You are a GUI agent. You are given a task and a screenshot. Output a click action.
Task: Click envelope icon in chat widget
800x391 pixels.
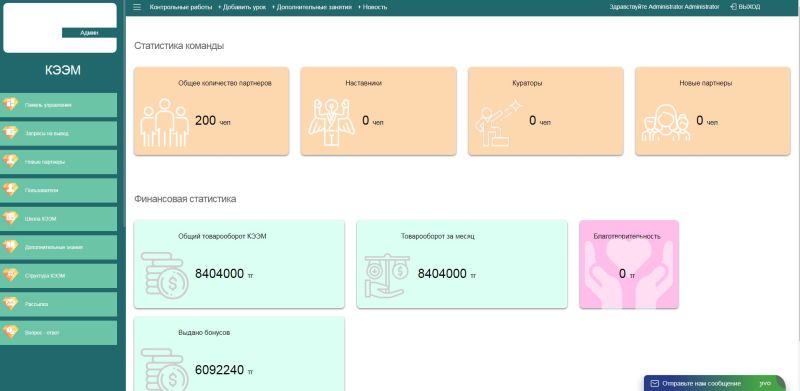point(655,383)
